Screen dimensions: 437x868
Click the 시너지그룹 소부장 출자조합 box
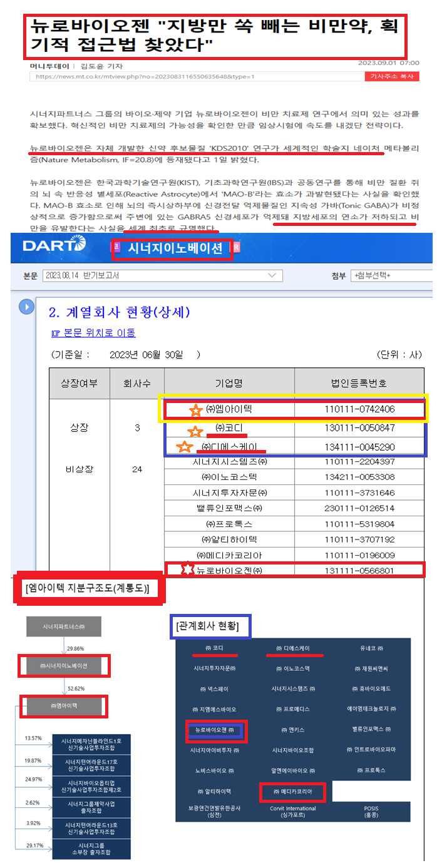[91, 849]
